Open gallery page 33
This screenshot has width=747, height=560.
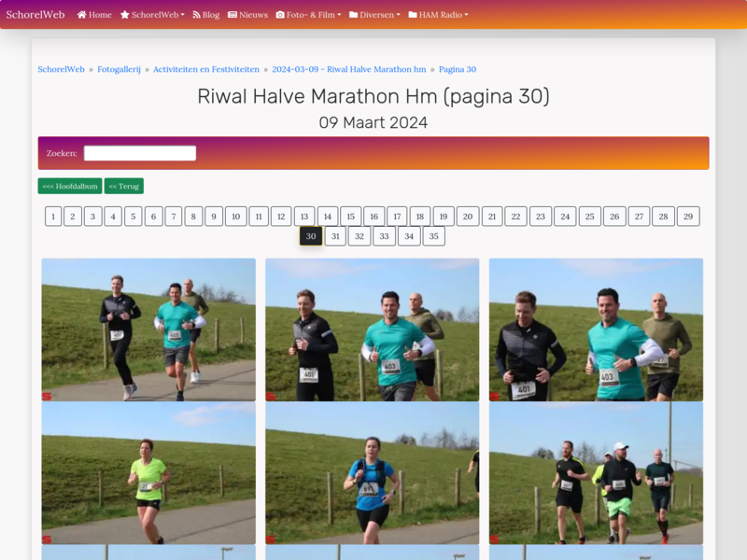(385, 236)
